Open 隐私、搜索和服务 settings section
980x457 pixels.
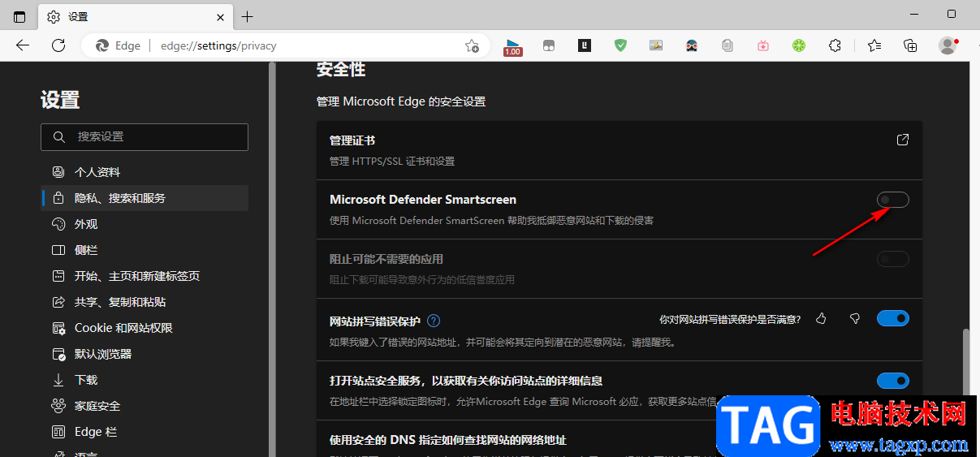click(145, 198)
